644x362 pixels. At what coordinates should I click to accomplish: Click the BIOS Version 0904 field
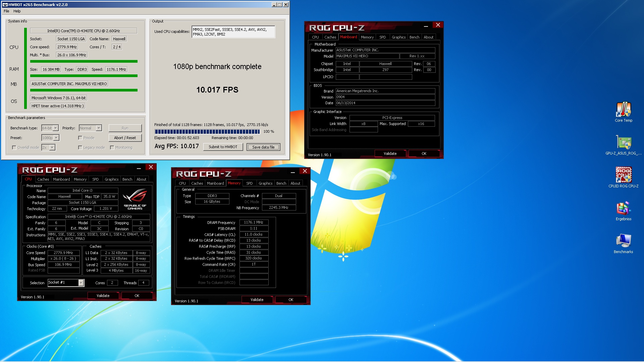click(385, 97)
